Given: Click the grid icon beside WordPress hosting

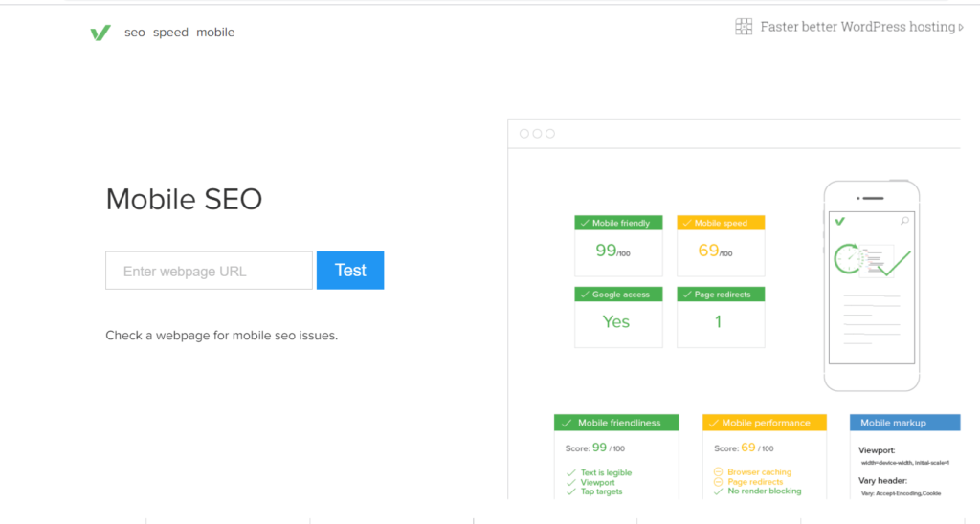Looking at the screenshot, I should 744,27.
